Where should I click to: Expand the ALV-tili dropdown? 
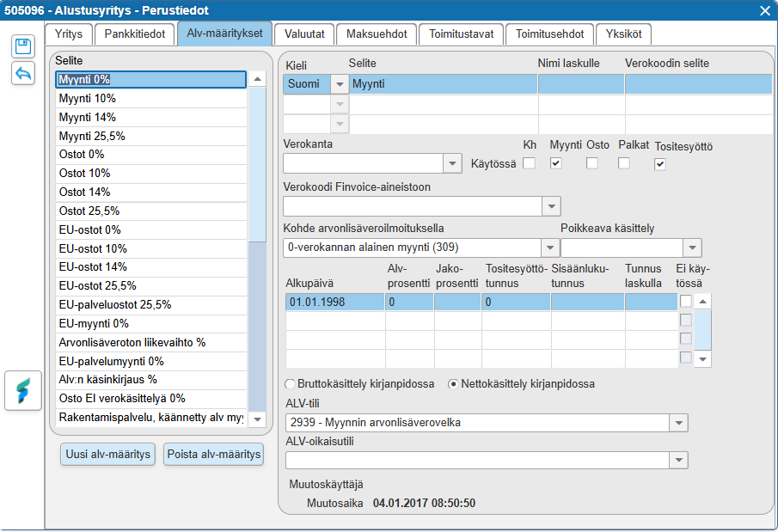pyautogui.click(x=678, y=423)
